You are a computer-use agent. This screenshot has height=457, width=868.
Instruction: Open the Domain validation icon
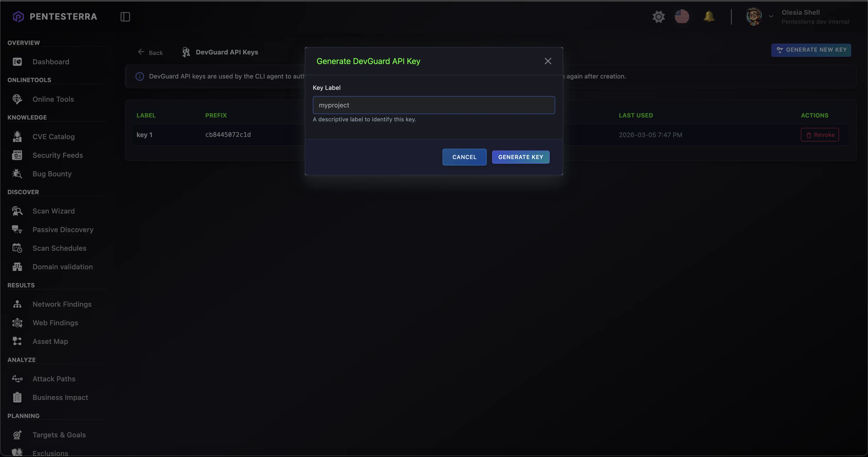coord(17,267)
